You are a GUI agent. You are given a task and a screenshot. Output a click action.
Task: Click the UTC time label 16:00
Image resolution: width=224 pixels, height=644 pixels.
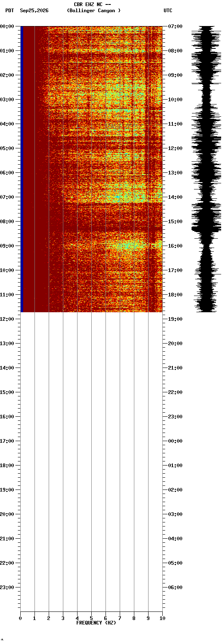point(175,246)
